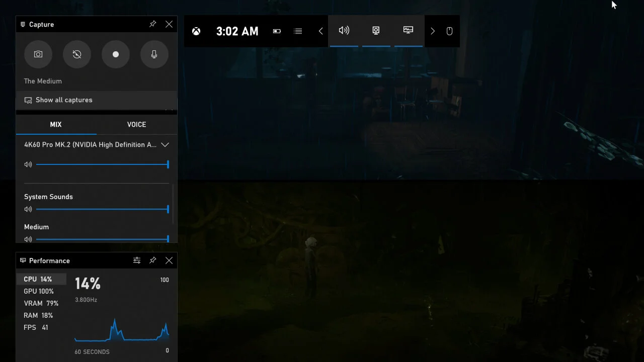Click the Xbox logo on Game Bar
644x362 pixels.
(x=196, y=31)
